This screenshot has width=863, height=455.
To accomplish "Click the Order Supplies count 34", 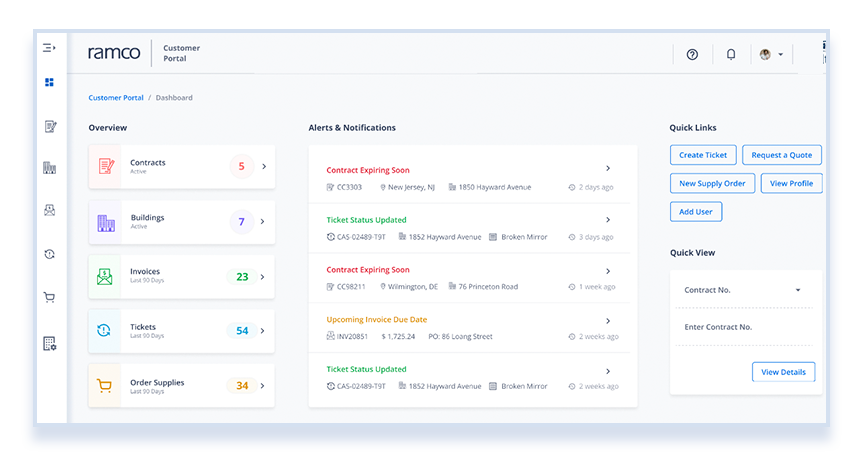I will (x=242, y=386).
